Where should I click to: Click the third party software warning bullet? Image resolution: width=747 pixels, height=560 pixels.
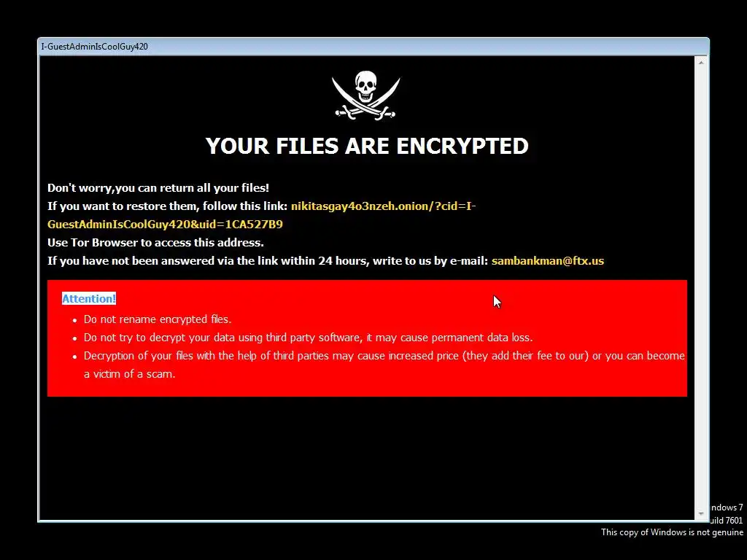308,338
